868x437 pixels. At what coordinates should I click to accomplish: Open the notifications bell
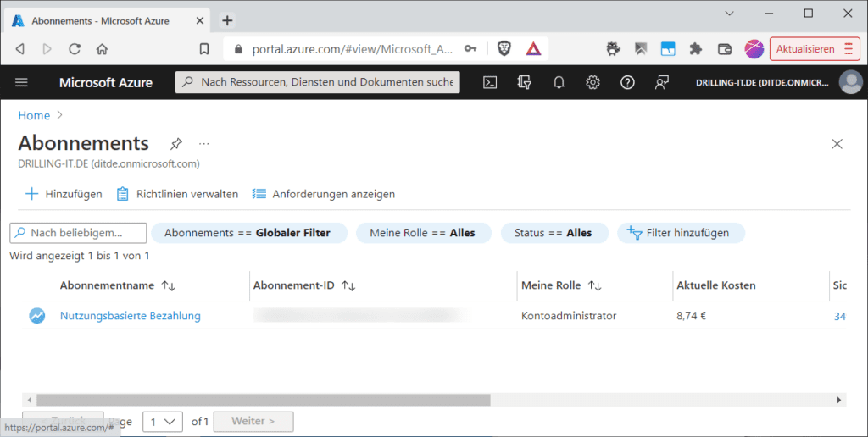pyautogui.click(x=559, y=82)
